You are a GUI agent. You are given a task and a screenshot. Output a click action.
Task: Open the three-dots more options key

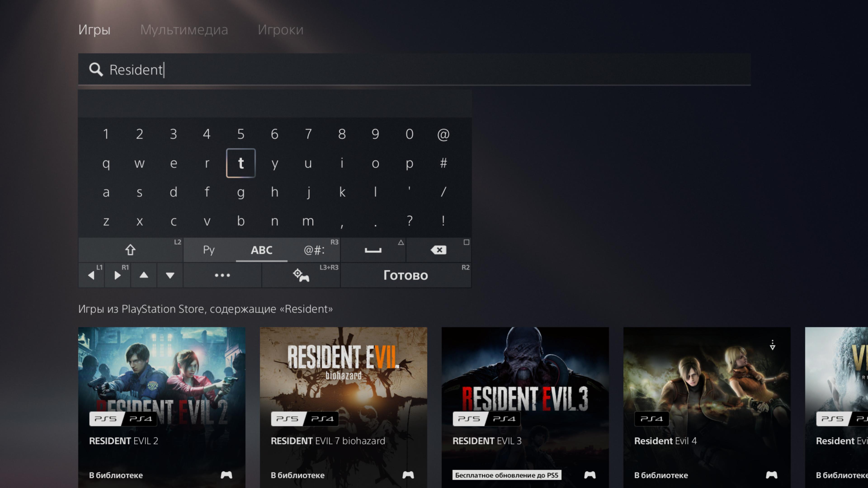[222, 275]
